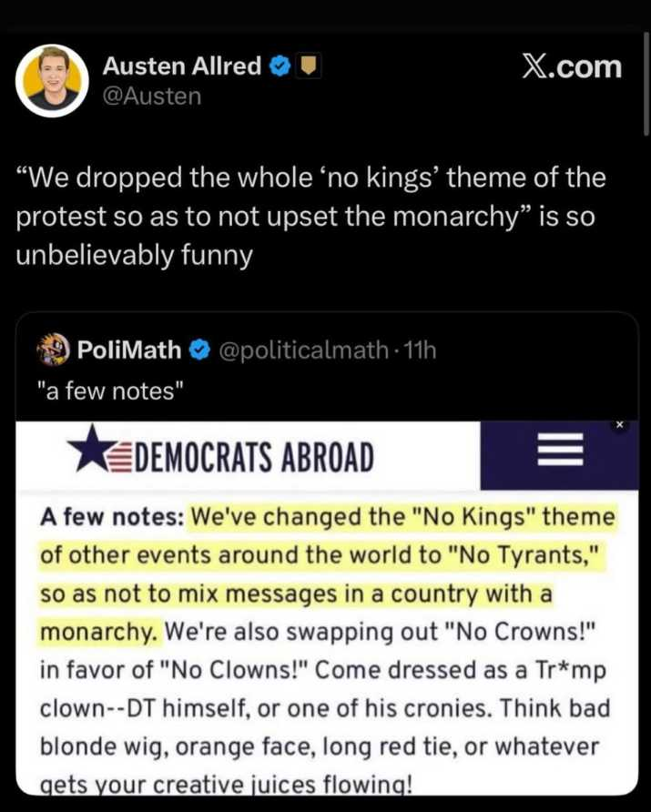This screenshot has height=812, width=651.
Task: Click the X.com logo text
Action: (x=572, y=66)
